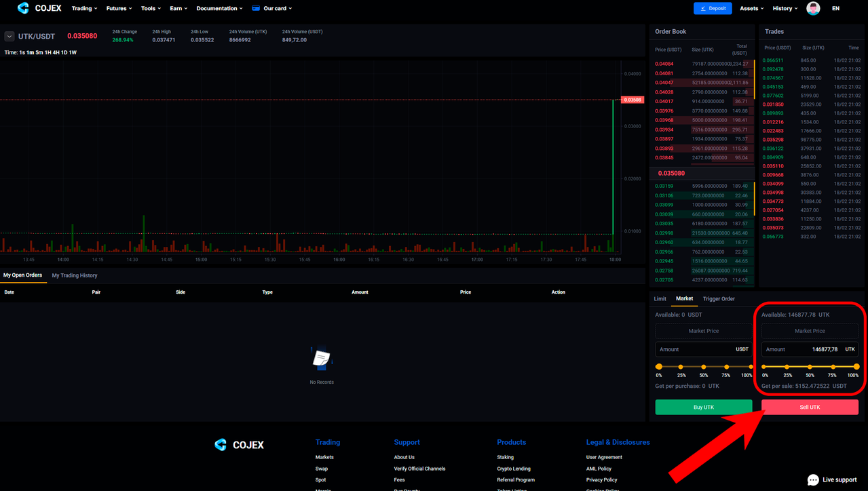Switch to My Open Orders tab
This screenshot has width=868, height=491.
pyautogui.click(x=23, y=275)
